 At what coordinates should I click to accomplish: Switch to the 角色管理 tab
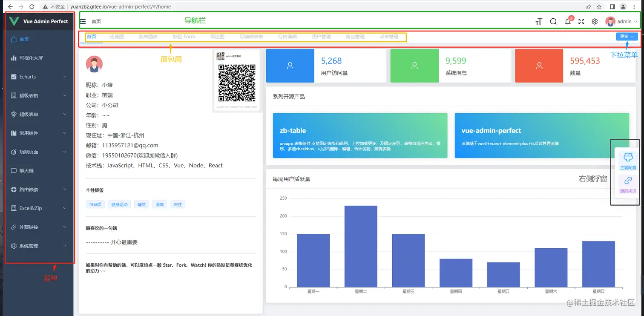355,37
